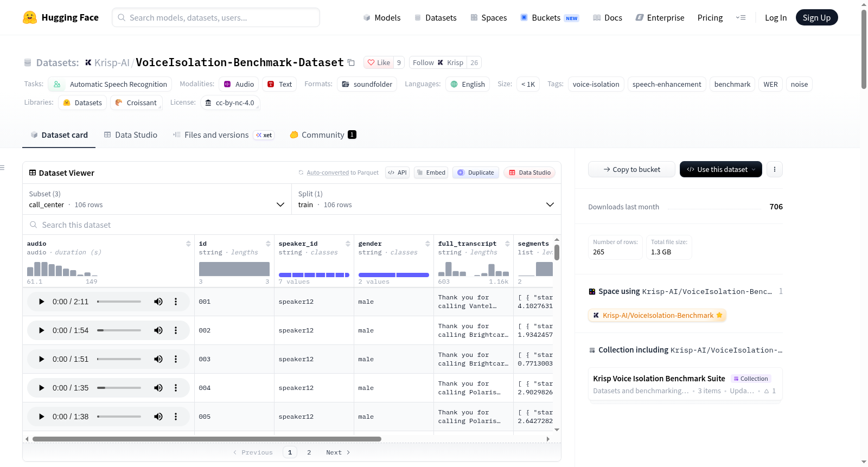Click the API button

tap(397, 172)
